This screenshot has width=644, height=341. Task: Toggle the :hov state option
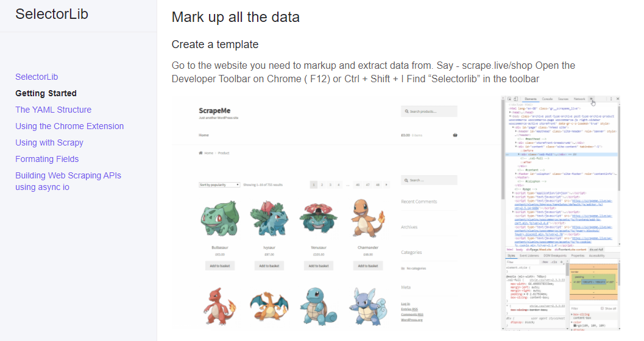tap(545, 262)
